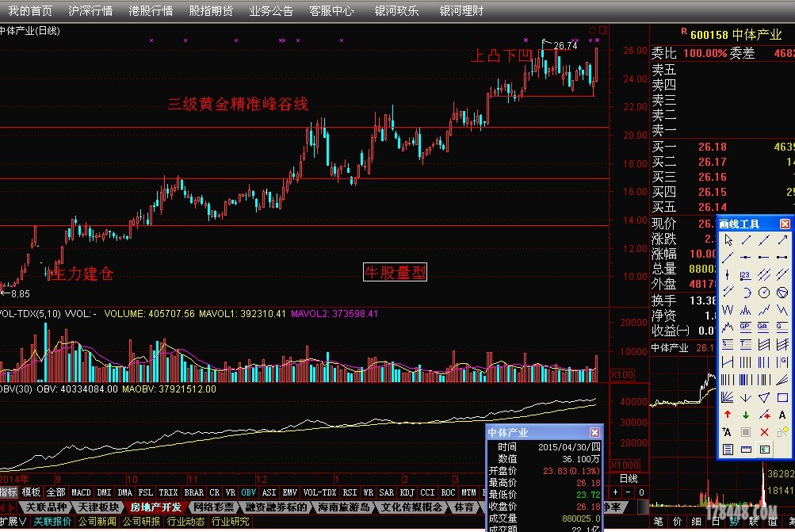Place a red up-arrow marker
This screenshot has width=795, height=532.
click(x=728, y=415)
